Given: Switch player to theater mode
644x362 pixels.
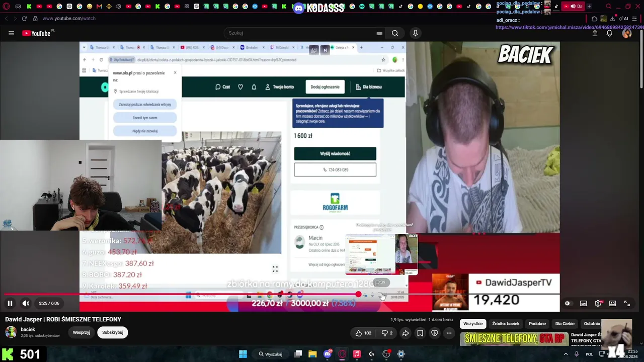Looking at the screenshot, I should tap(612, 304).
